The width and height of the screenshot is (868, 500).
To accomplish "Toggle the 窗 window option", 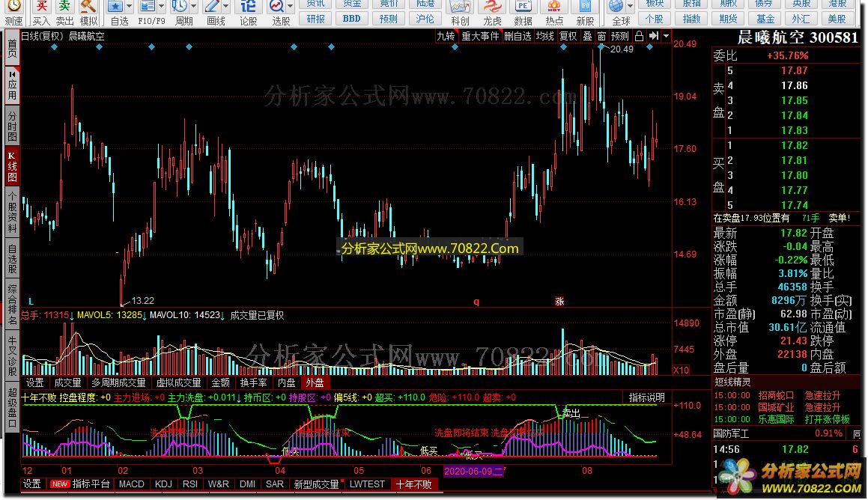I will click(x=601, y=36).
